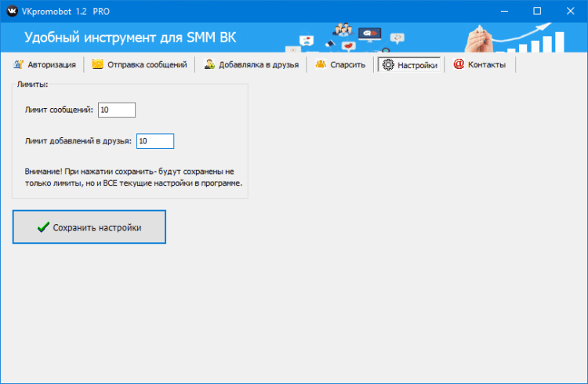The height and width of the screenshot is (384, 588).
Task: Minimize the VKpromobot window
Action: pyautogui.click(x=504, y=11)
